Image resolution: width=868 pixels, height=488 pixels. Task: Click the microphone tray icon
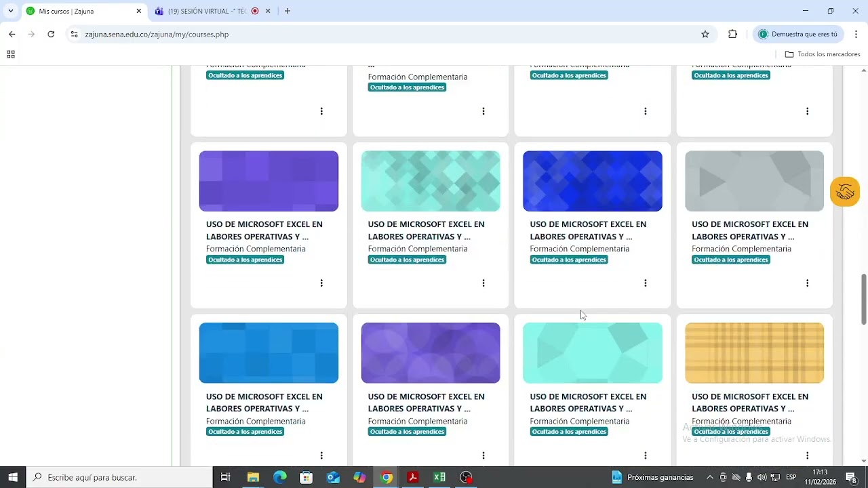(x=749, y=477)
